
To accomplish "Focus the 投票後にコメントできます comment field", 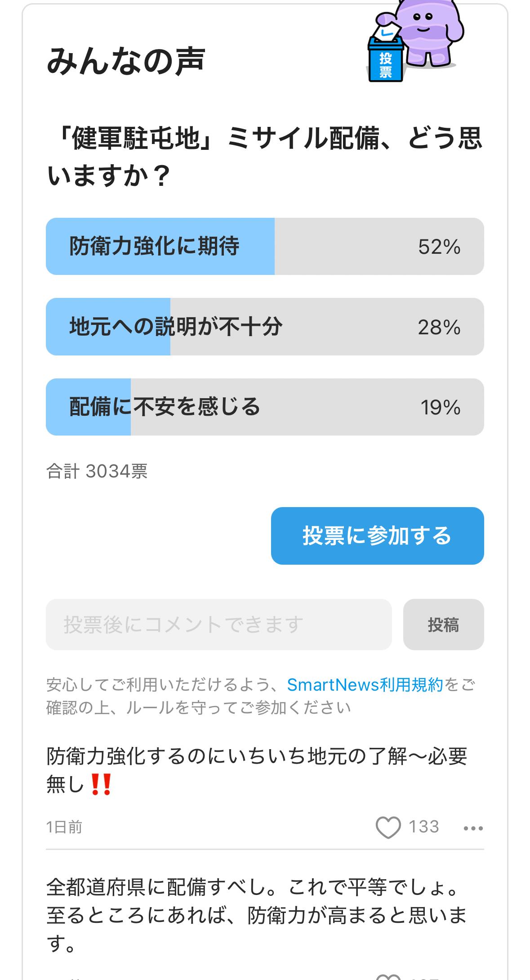I will (218, 625).
